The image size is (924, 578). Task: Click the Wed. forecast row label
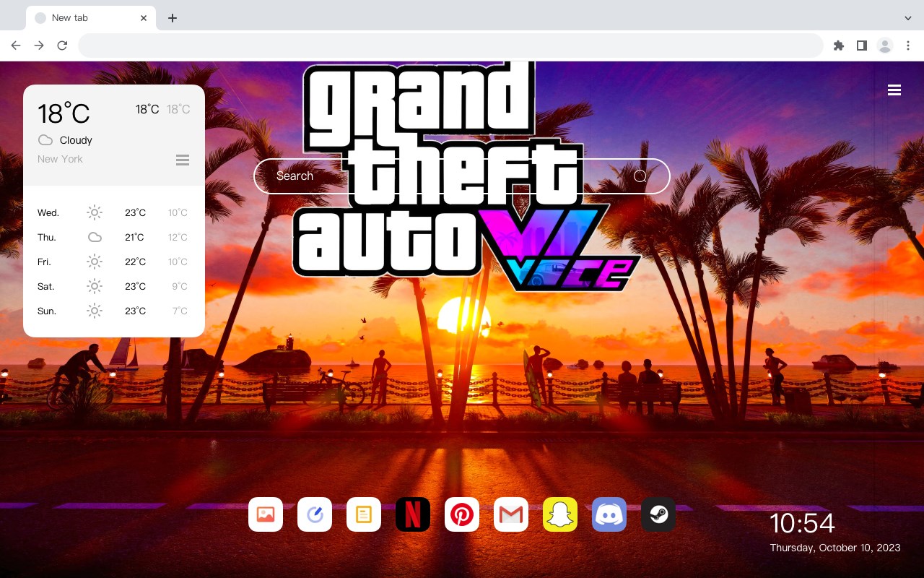[48, 212]
